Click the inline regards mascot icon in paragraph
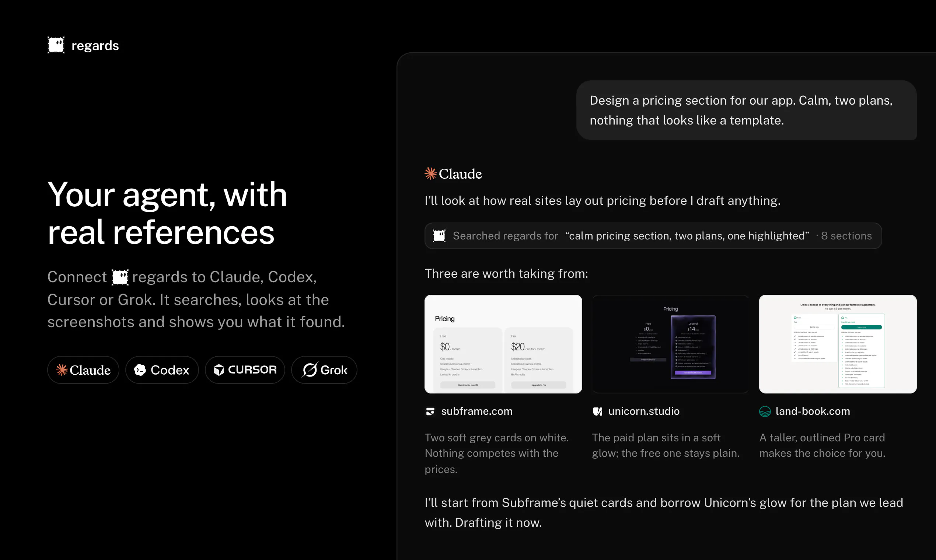Screen dimensions: 936x560 click(x=120, y=277)
